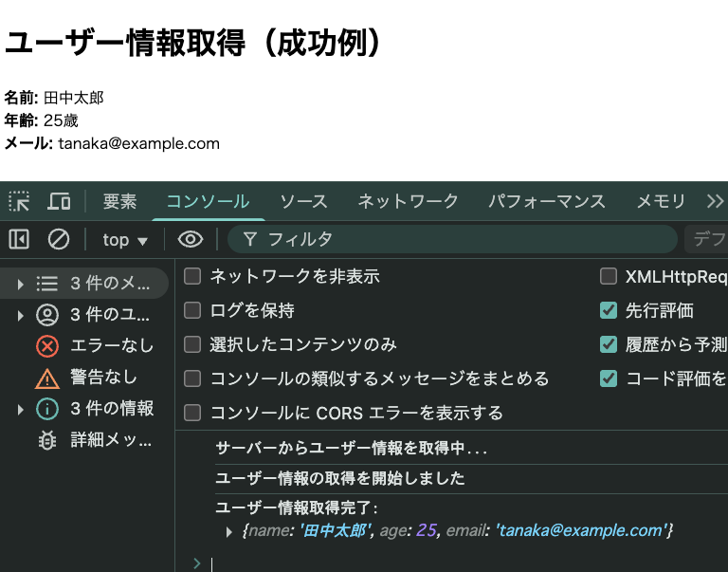Enable the ネットワークを非表示 checkbox

coord(192,277)
